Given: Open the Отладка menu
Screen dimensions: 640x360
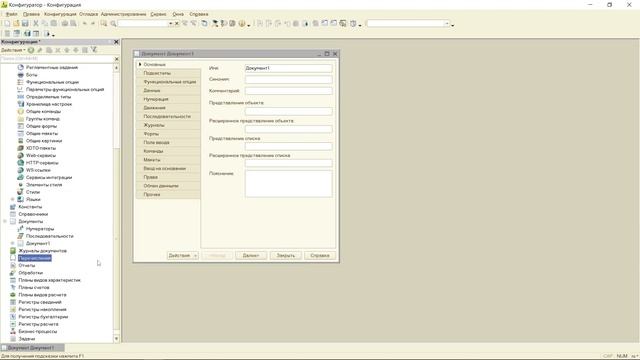Looking at the screenshot, I should (x=88, y=14).
